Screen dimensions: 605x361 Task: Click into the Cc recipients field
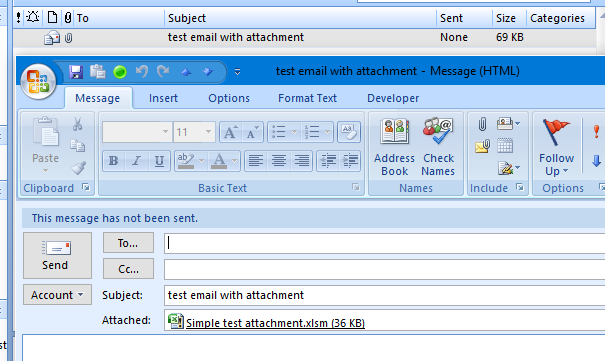click(384, 269)
